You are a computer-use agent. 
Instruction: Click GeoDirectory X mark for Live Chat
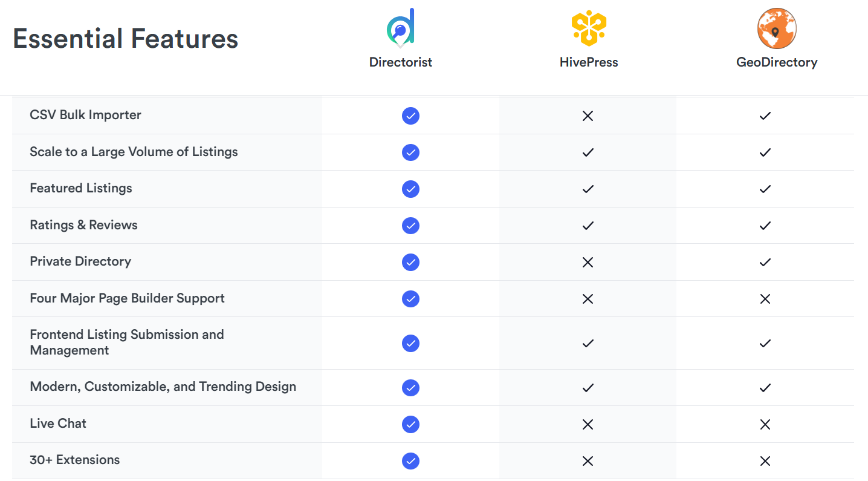click(765, 424)
